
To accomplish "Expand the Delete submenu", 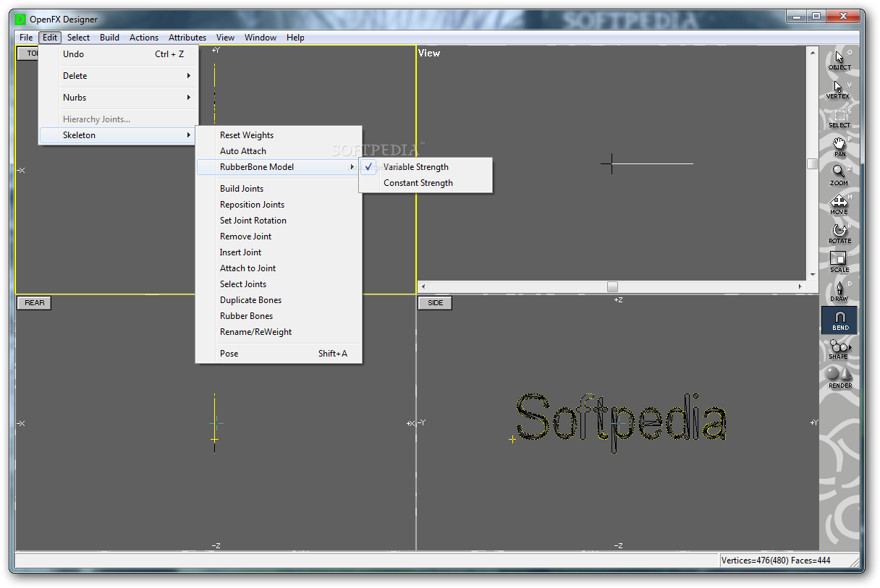I will (119, 76).
